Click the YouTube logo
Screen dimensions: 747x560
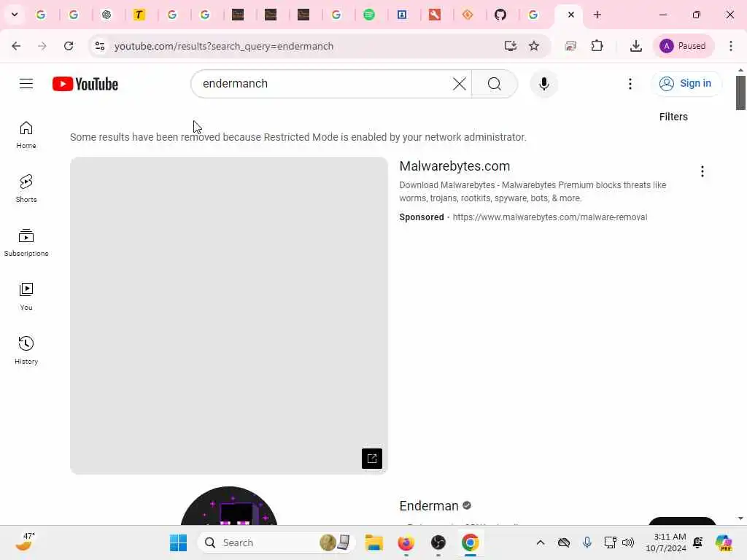pos(85,84)
